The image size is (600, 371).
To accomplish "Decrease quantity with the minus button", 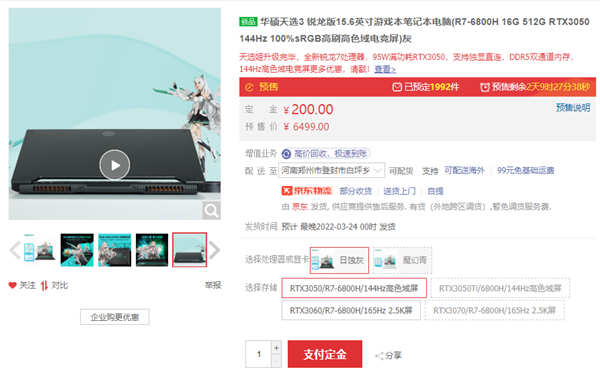I will click(277, 361).
